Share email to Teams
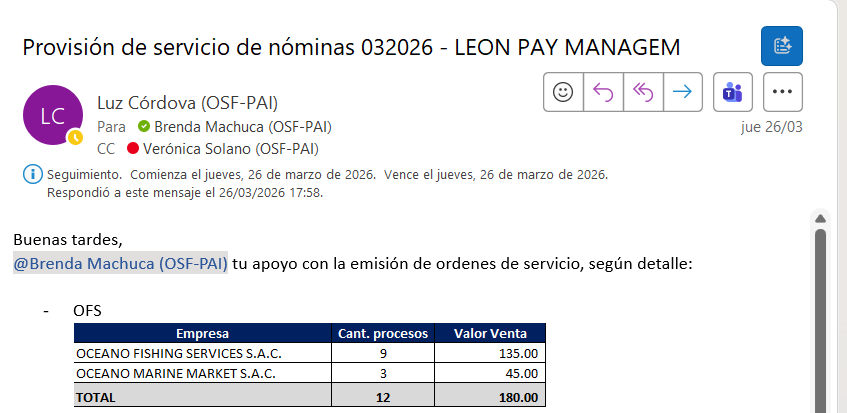The width and height of the screenshot is (847, 413). 732,92
